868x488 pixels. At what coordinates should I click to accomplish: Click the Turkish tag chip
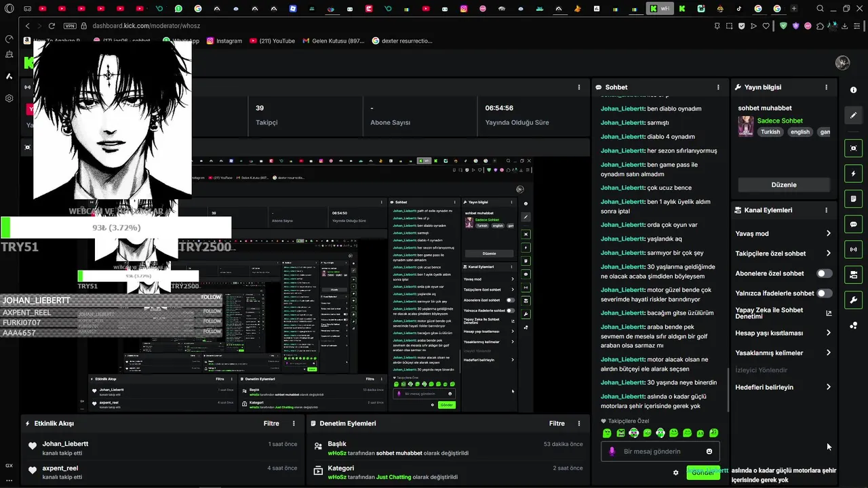770,132
